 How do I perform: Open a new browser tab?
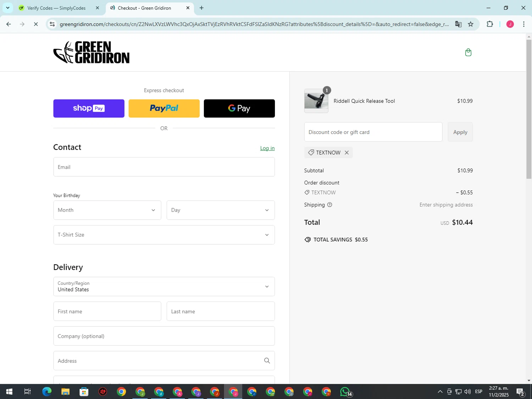pyautogui.click(x=201, y=8)
